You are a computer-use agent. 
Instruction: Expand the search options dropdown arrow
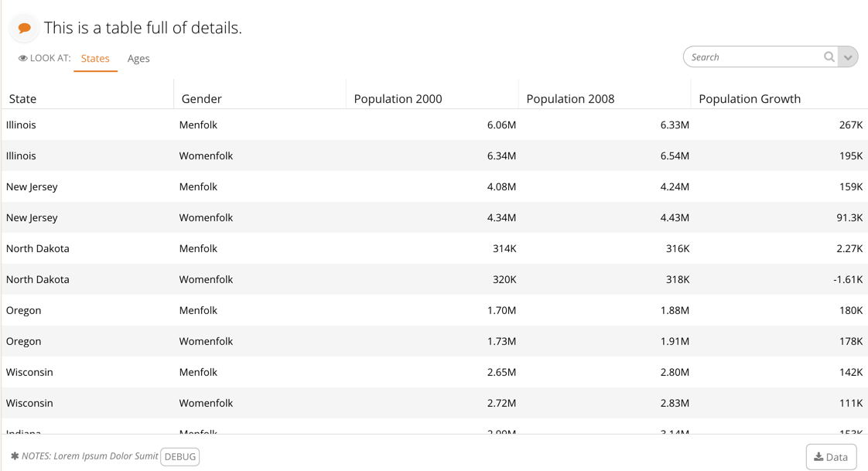click(848, 57)
